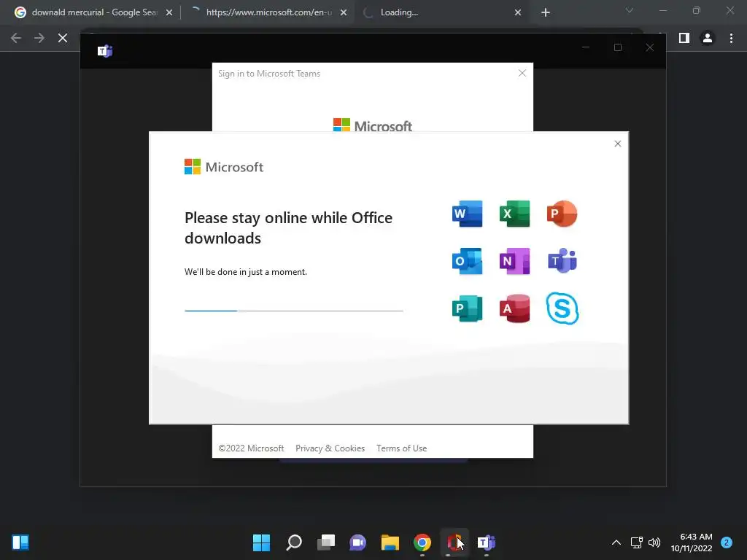Click the Publisher icon in Office installer
747x560 pixels.
tap(467, 308)
